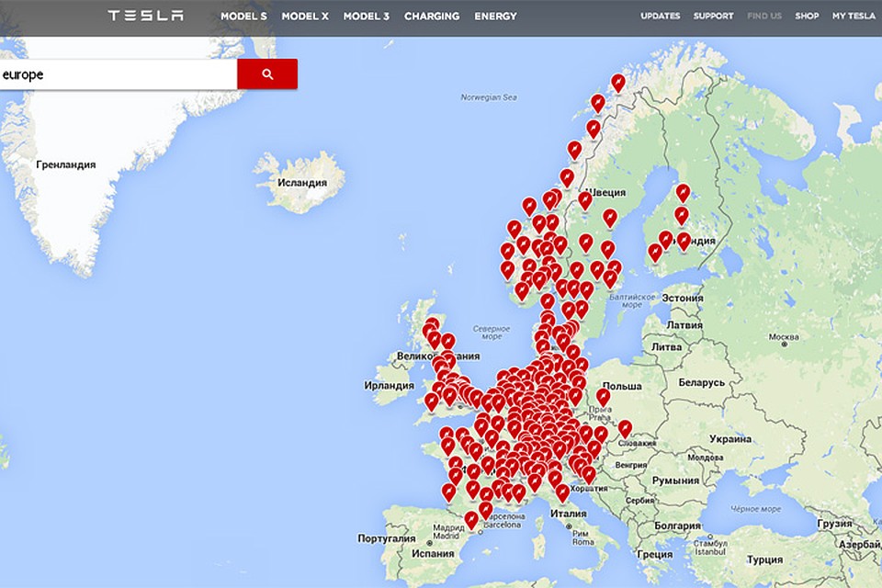
Task: Select the westernmost charger pin in Finland
Action: click(655, 251)
